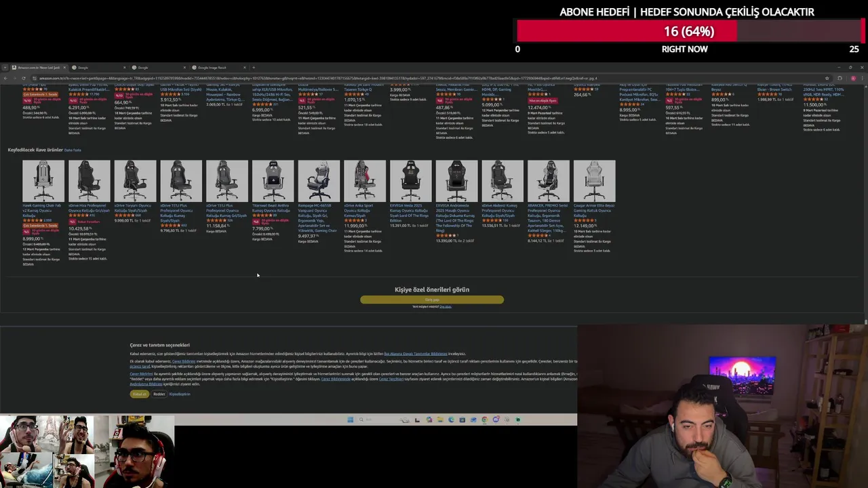Open xDrive Hira Profesyonel title link
The height and width of the screenshot is (488, 868).
click(x=89, y=207)
